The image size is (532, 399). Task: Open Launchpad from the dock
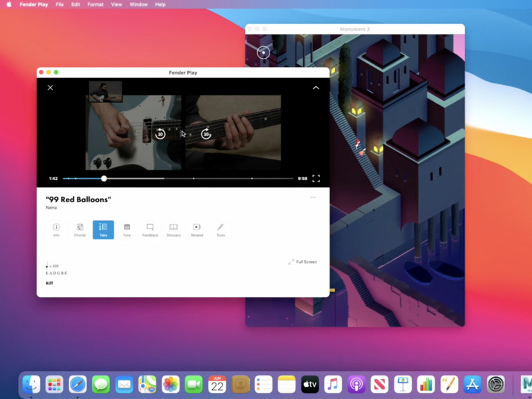click(55, 385)
